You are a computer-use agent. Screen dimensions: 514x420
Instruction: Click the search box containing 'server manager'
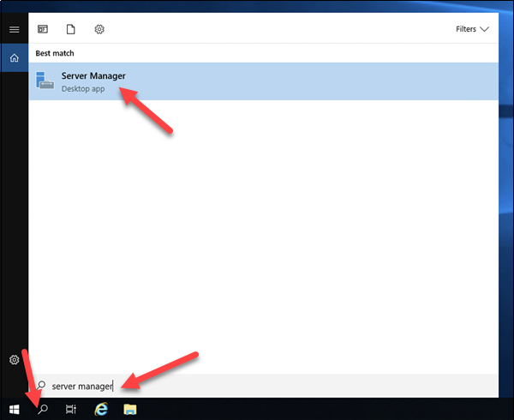pos(263,386)
